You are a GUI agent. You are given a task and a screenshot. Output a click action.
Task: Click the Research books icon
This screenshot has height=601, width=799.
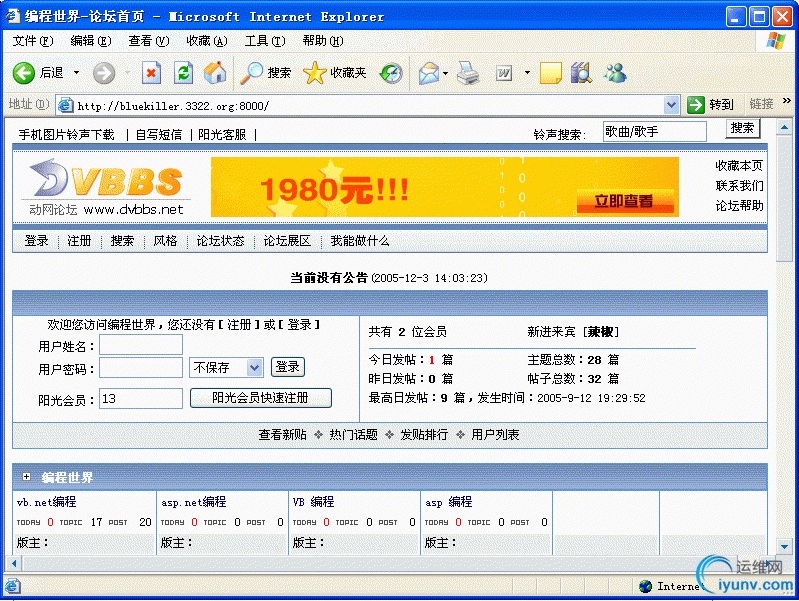click(x=581, y=73)
